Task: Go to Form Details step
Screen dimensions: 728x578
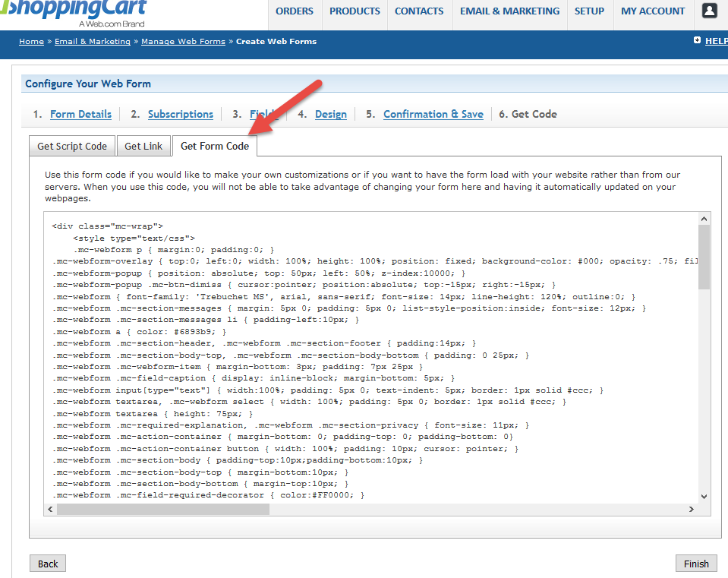Action: click(80, 114)
